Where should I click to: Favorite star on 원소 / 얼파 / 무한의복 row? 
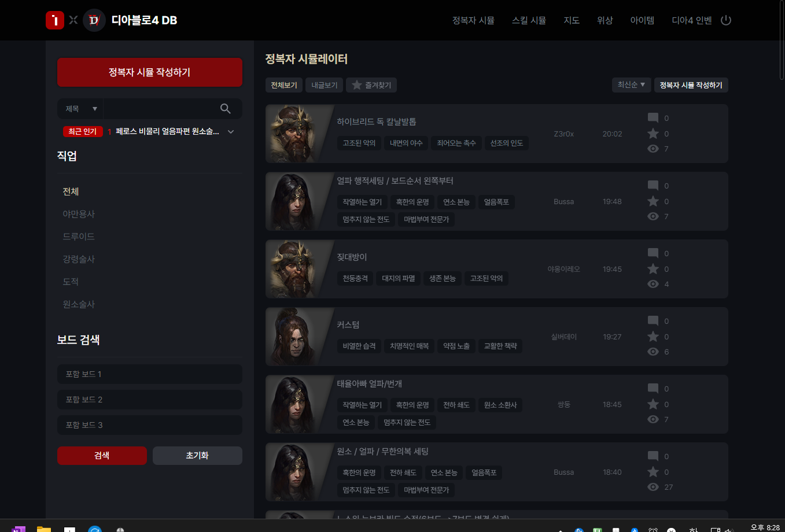click(653, 472)
